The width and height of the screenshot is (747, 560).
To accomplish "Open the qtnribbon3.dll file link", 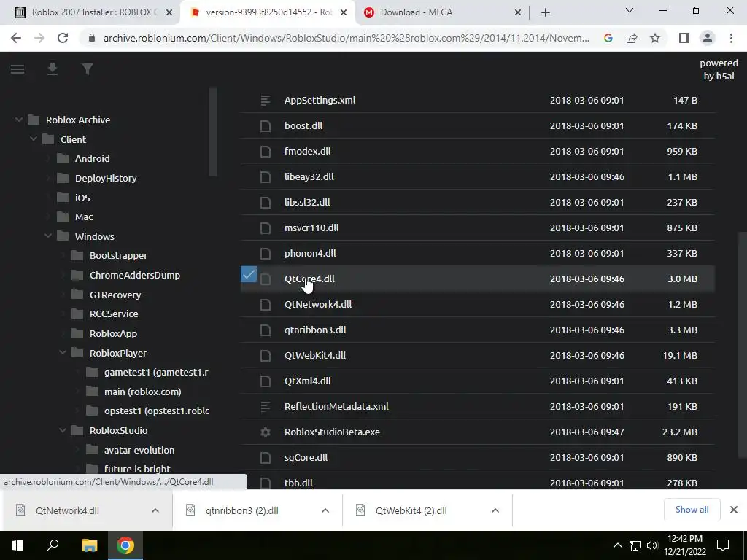I will pos(315,330).
